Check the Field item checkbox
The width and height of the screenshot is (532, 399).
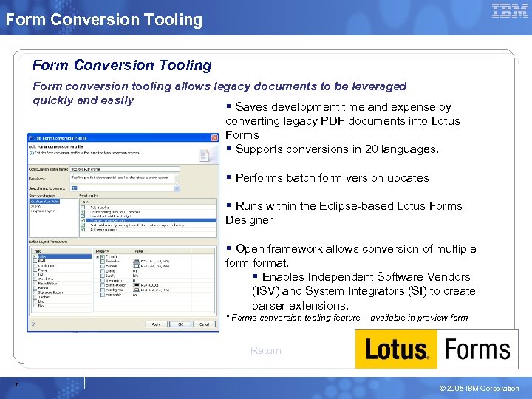point(35,261)
